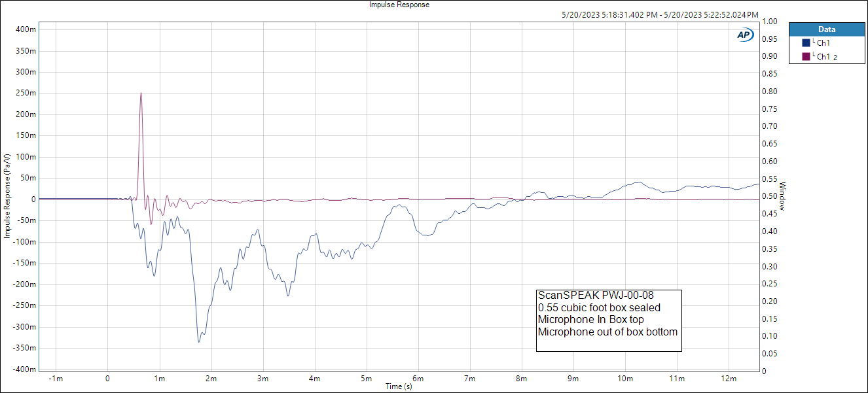This screenshot has width=868, height=393.
Task: Click the Impulse Response chart title
Action: (x=399, y=5)
